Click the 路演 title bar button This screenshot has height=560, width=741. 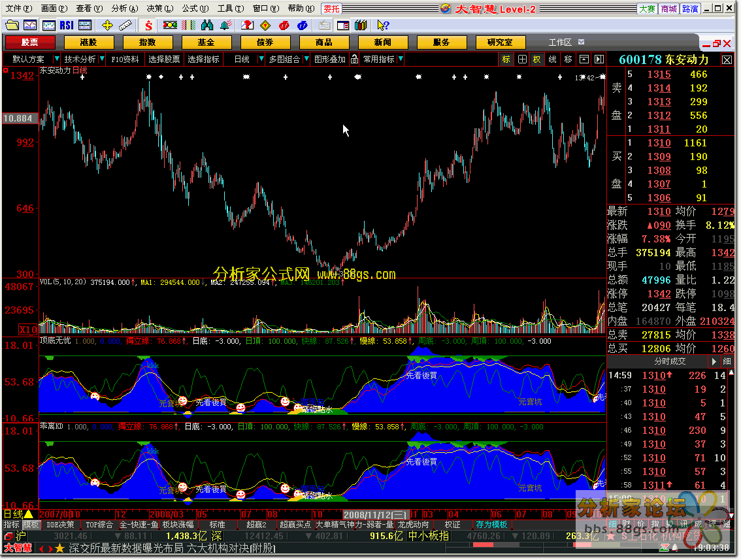690,8
